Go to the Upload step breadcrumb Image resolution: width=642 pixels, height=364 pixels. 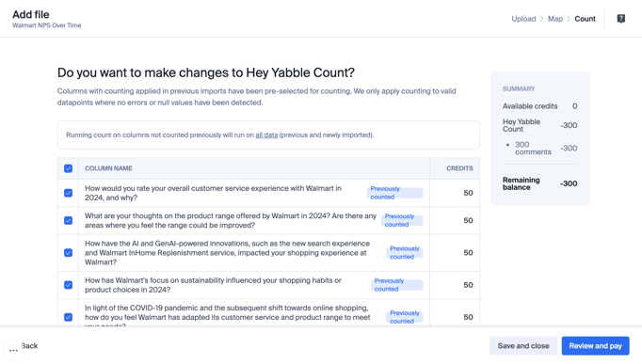[523, 19]
